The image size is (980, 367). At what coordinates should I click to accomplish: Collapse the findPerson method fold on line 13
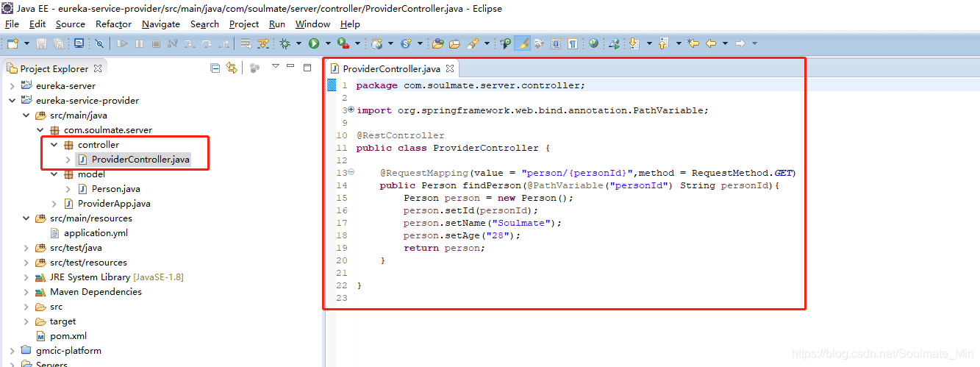click(351, 172)
